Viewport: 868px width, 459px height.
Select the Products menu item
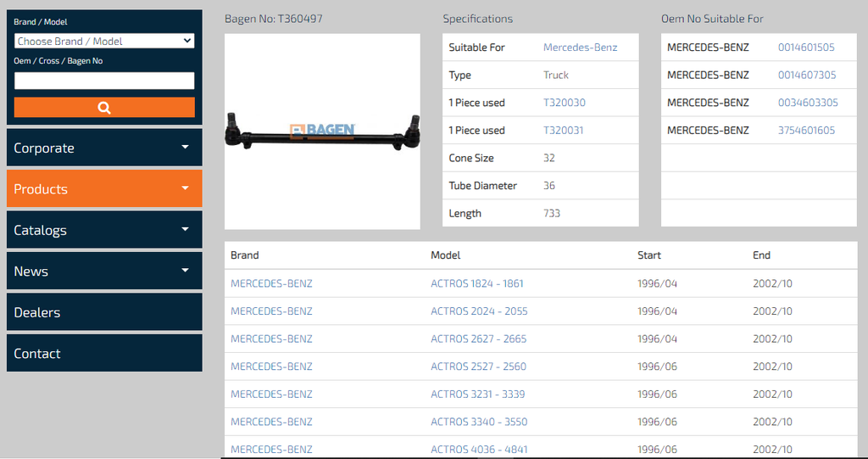(104, 188)
